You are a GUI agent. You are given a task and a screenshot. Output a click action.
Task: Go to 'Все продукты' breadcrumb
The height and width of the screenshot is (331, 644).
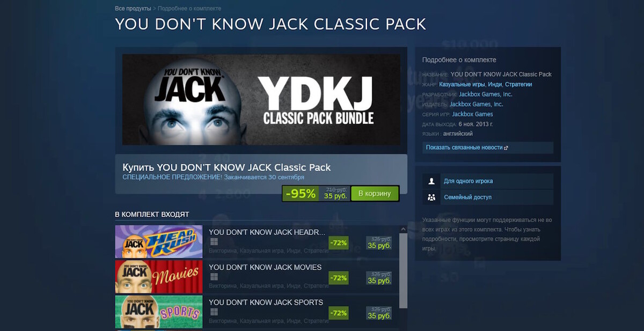coord(133,9)
